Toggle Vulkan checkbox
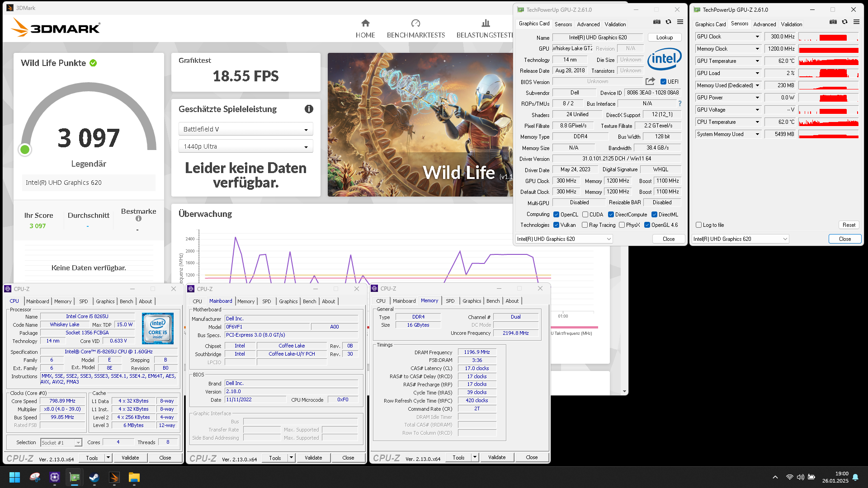This screenshot has height=488, width=868. tap(557, 225)
